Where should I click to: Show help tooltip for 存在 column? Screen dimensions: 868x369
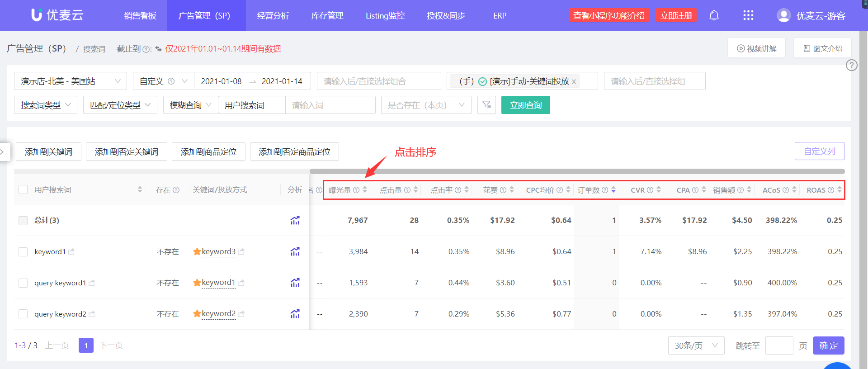click(176, 190)
